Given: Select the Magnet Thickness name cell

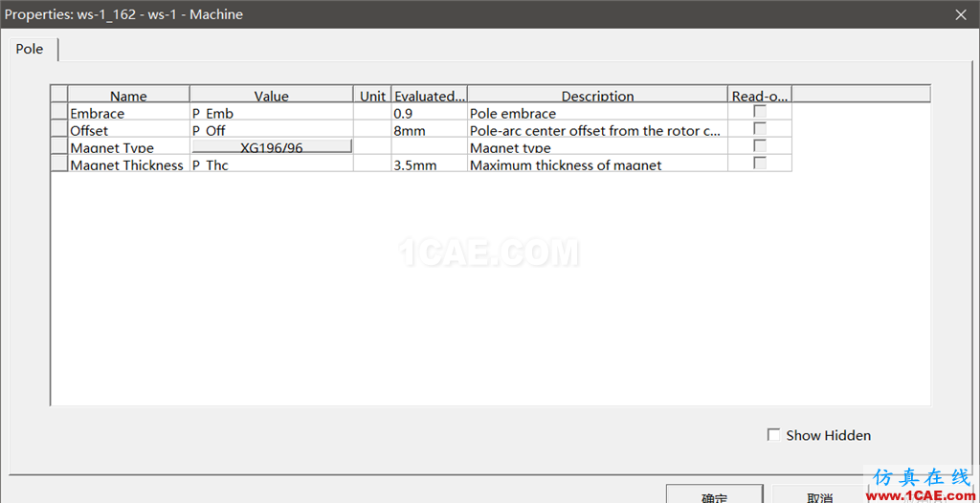Looking at the screenshot, I should coord(129,164).
